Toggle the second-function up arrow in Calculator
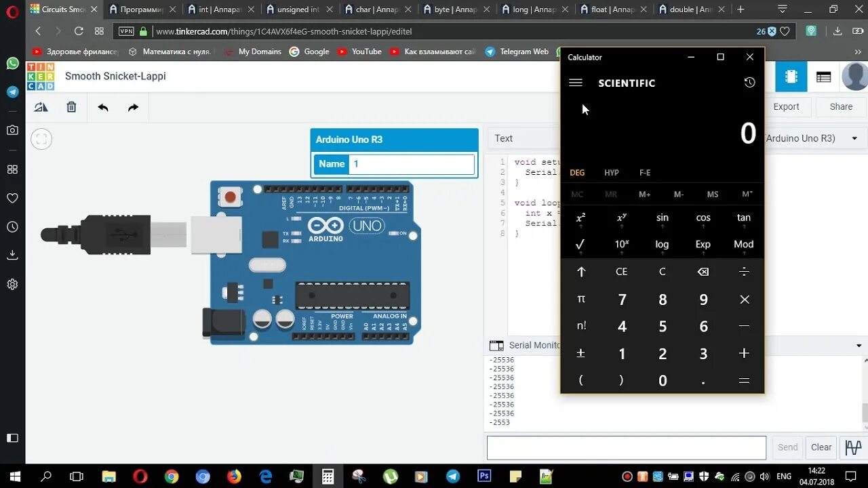Image resolution: width=868 pixels, height=488 pixels. click(580, 272)
